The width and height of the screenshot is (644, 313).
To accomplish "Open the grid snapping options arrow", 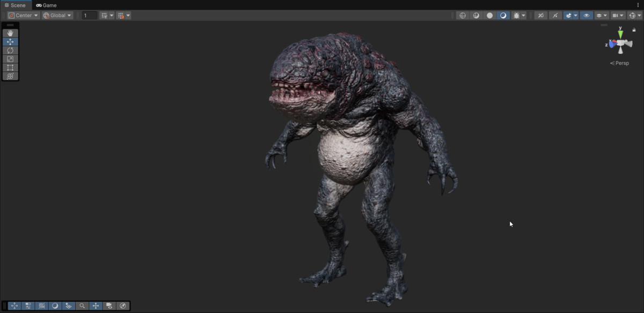I will coord(128,16).
